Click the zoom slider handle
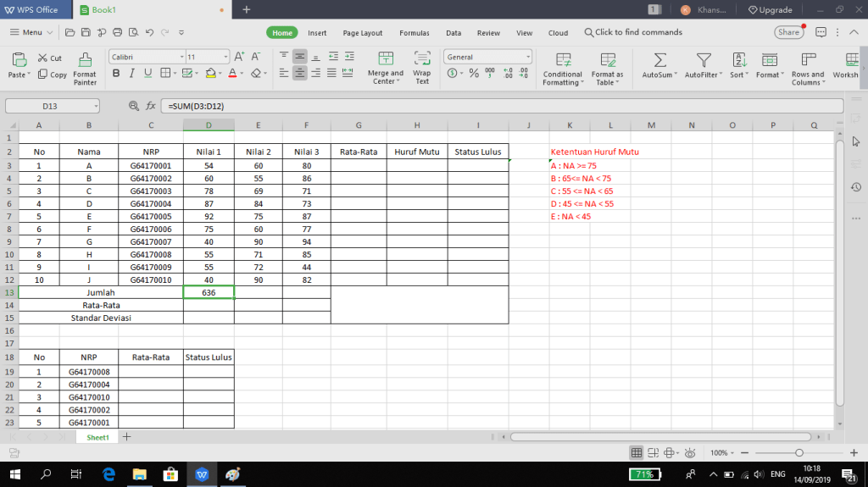 798,453
